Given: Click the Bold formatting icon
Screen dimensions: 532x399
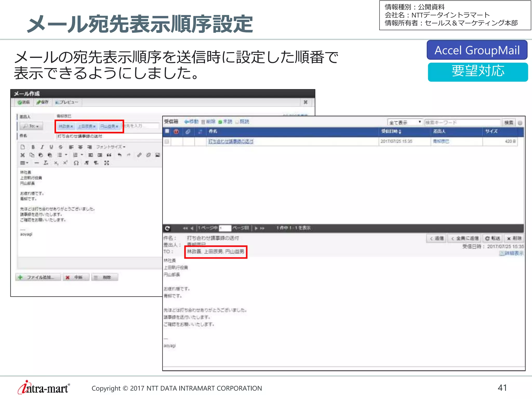Looking at the screenshot, I should tap(33, 147).
